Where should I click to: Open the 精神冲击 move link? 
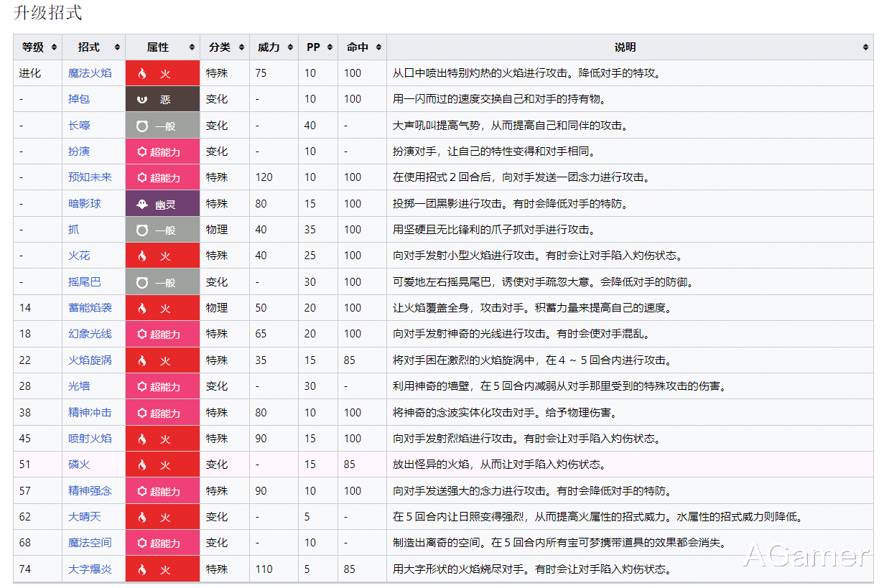(x=90, y=413)
